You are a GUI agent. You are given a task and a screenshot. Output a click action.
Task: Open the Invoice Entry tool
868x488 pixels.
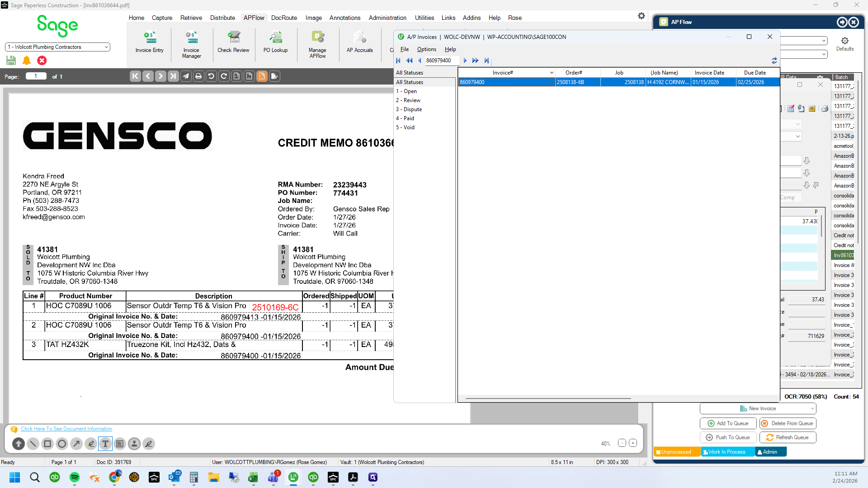click(x=149, y=42)
